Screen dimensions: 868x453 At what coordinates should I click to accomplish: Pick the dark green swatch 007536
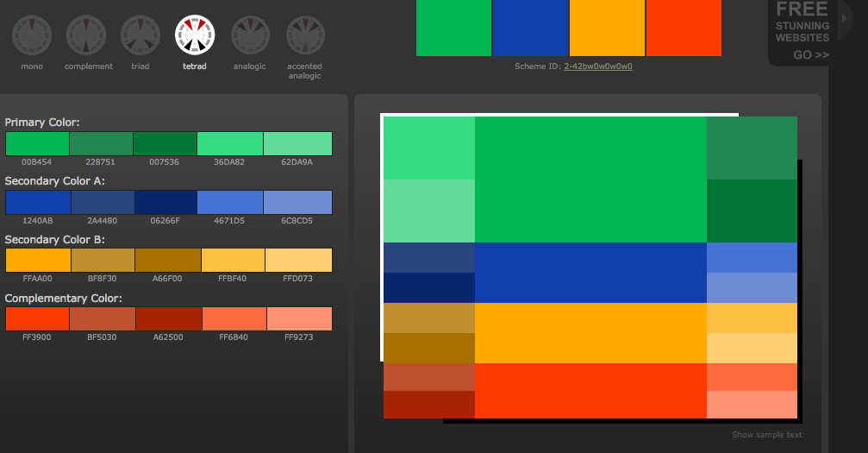pos(165,143)
